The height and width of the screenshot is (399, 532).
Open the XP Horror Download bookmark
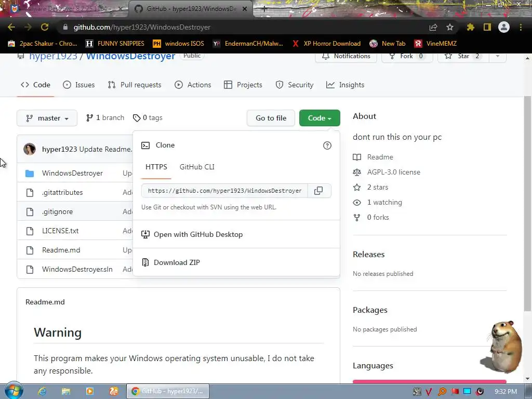coord(326,44)
